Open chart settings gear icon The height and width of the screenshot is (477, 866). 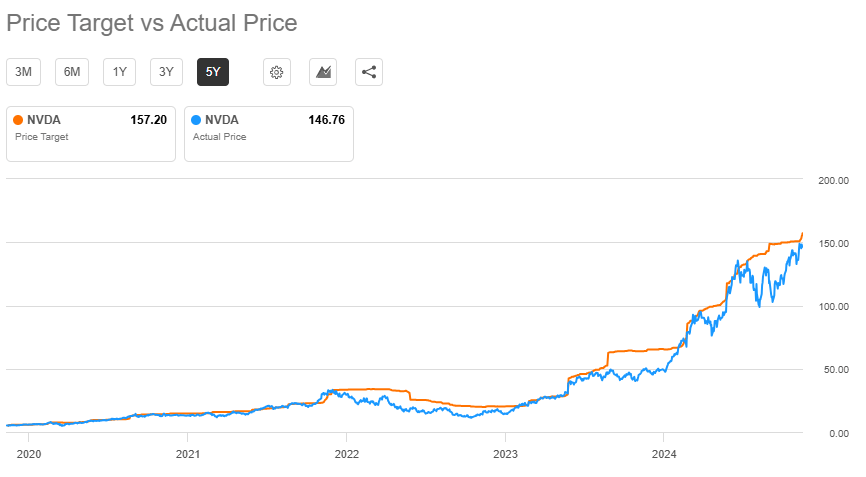pos(277,72)
